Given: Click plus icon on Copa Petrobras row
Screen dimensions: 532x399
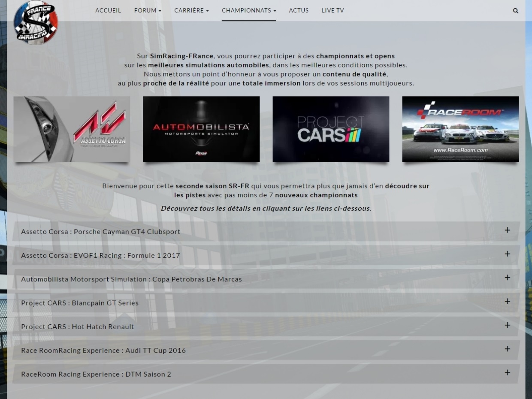Looking at the screenshot, I should coord(507,278).
